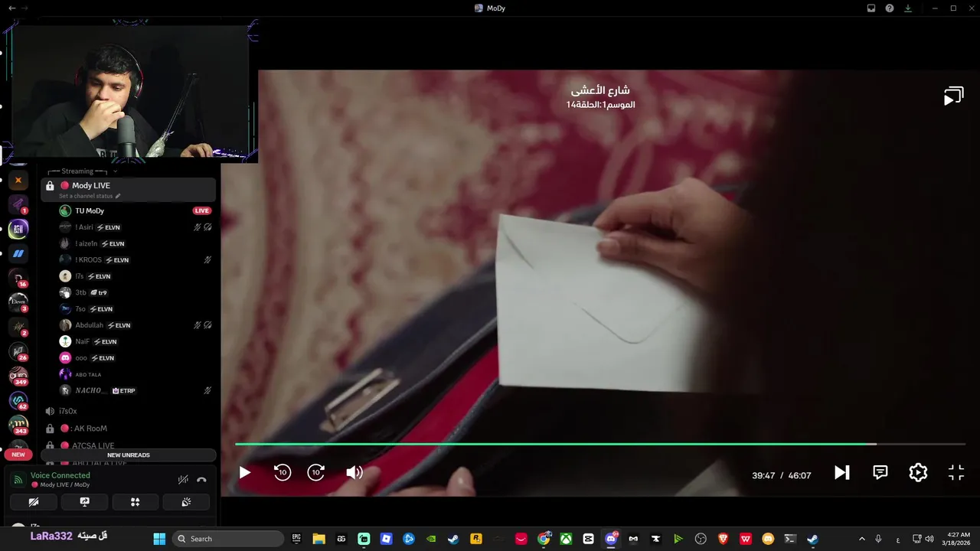980x551 pixels.
Task: Open the server with 343 notifications
Action: pyautogui.click(x=18, y=425)
